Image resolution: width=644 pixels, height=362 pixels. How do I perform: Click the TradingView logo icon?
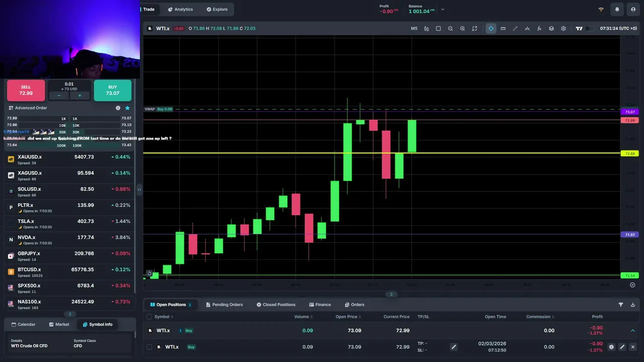(x=579, y=29)
